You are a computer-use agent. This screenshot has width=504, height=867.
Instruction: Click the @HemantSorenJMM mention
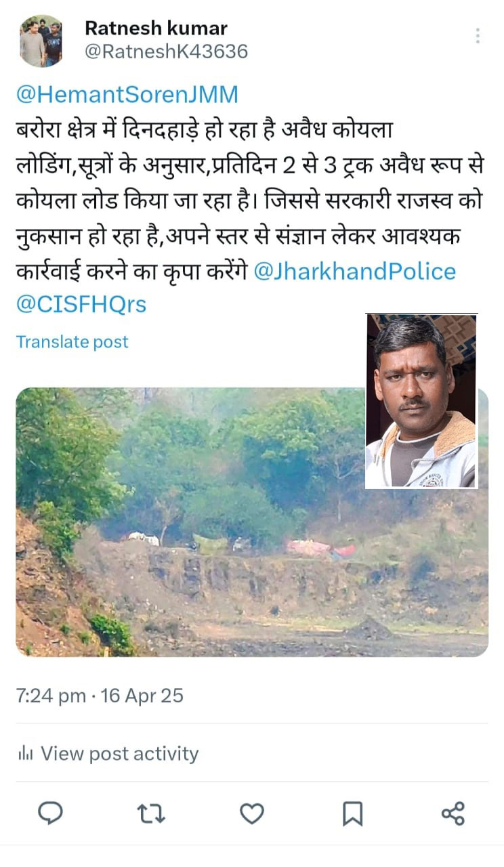tap(127, 94)
